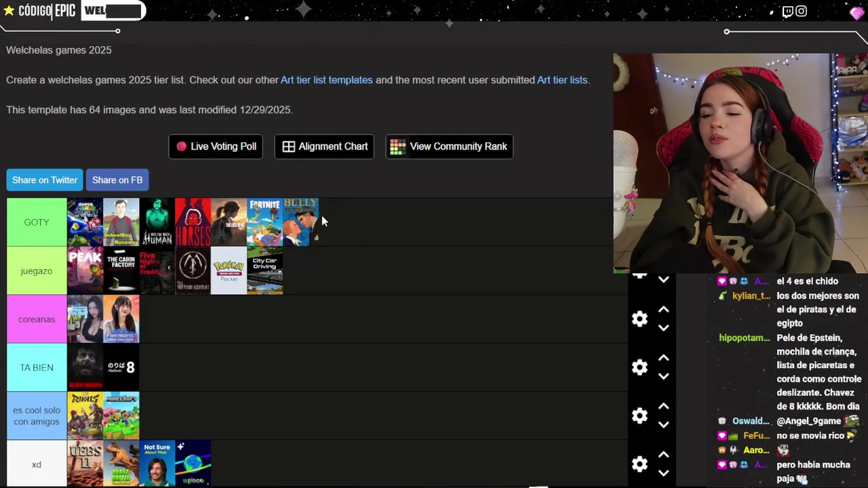This screenshot has height=488, width=868.
Task: Click the 'Welchelas games 2025' heading
Action: pyautogui.click(x=59, y=50)
